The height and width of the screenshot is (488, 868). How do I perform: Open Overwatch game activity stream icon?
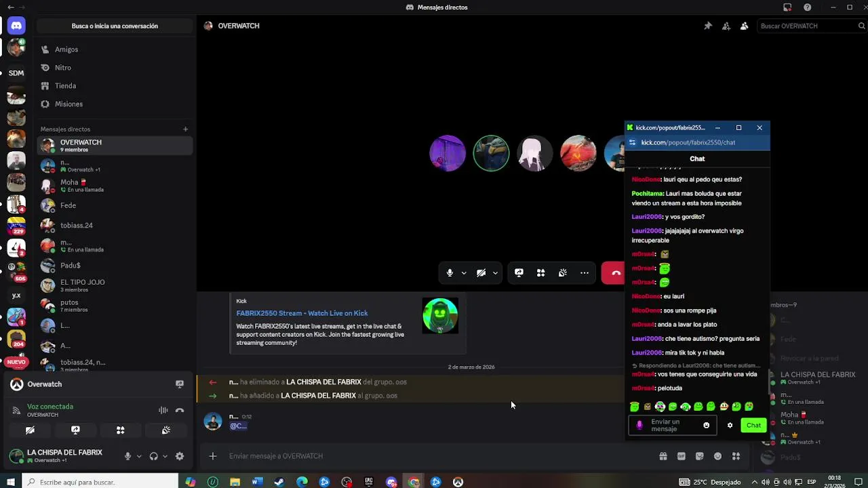pyautogui.click(x=180, y=384)
